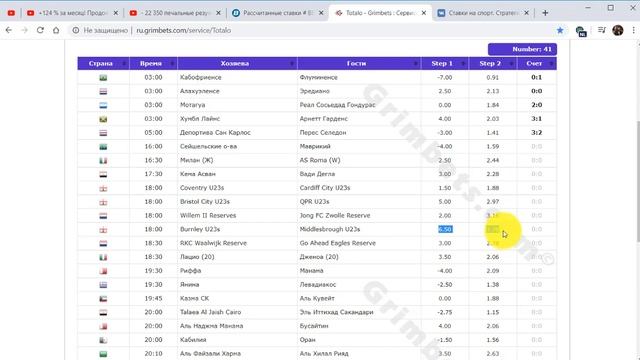This screenshot has height=360, width=640.
Task: Sort table by Страна column
Action: pyautogui.click(x=103, y=63)
